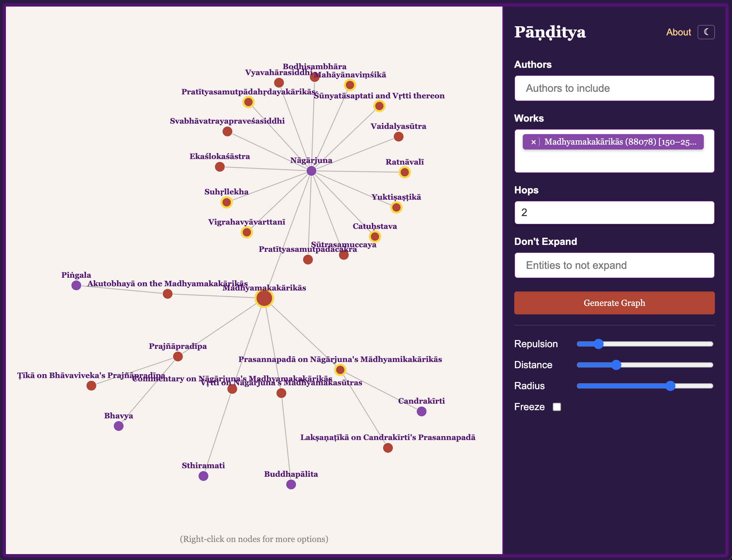
Task: Remove Madhyamakakārikās tag from Works
Action: point(533,142)
